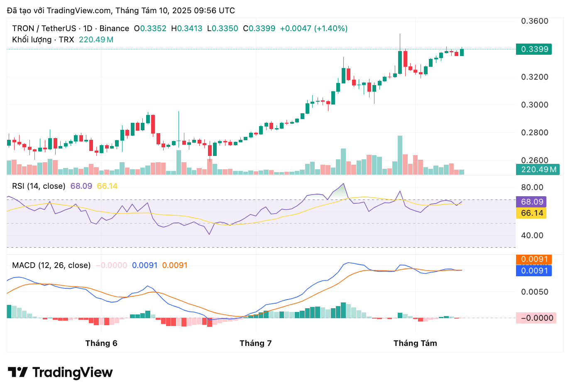
Task: Click the Tháng 6 time axis label
Action: click(101, 343)
